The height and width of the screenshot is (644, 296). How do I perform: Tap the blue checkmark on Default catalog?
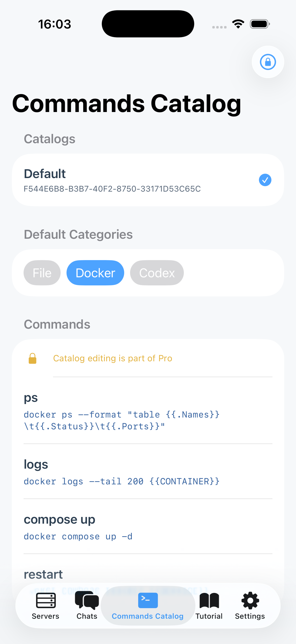[265, 180]
